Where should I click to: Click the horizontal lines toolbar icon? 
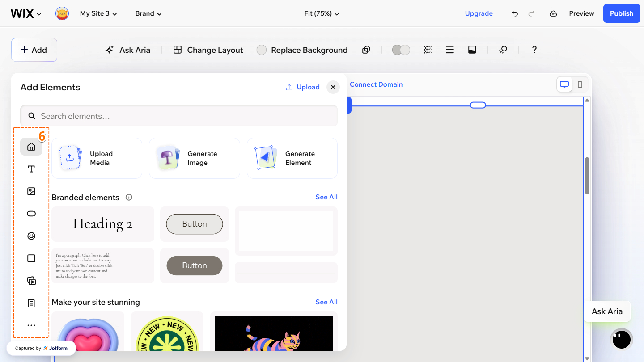point(450,50)
